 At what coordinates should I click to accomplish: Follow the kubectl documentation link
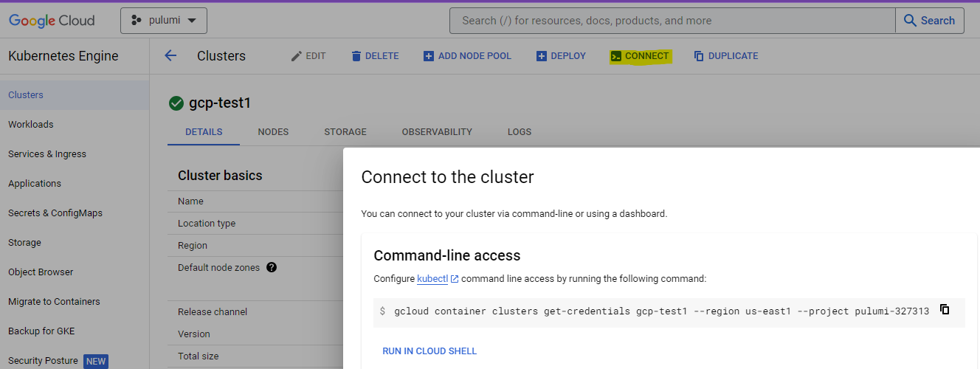(432, 279)
